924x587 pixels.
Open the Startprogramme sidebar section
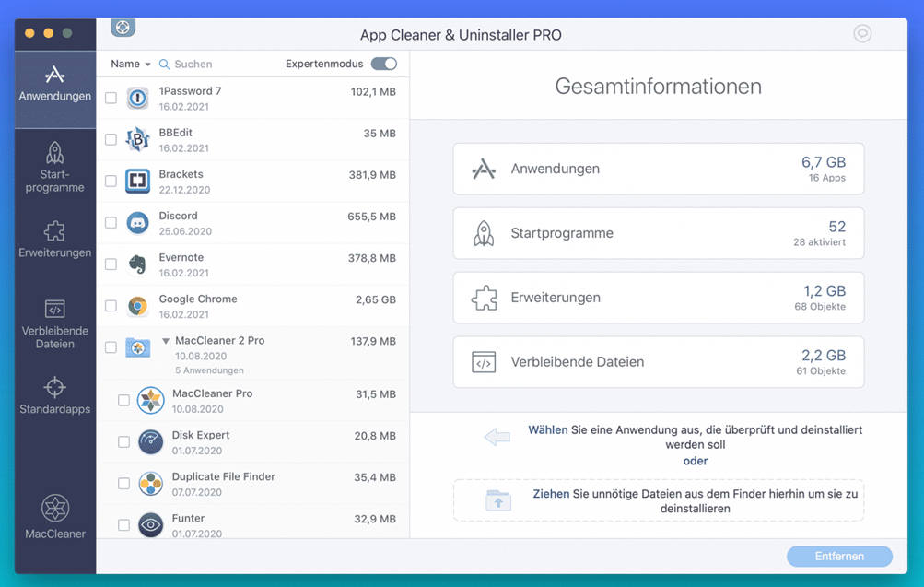pos(54,168)
